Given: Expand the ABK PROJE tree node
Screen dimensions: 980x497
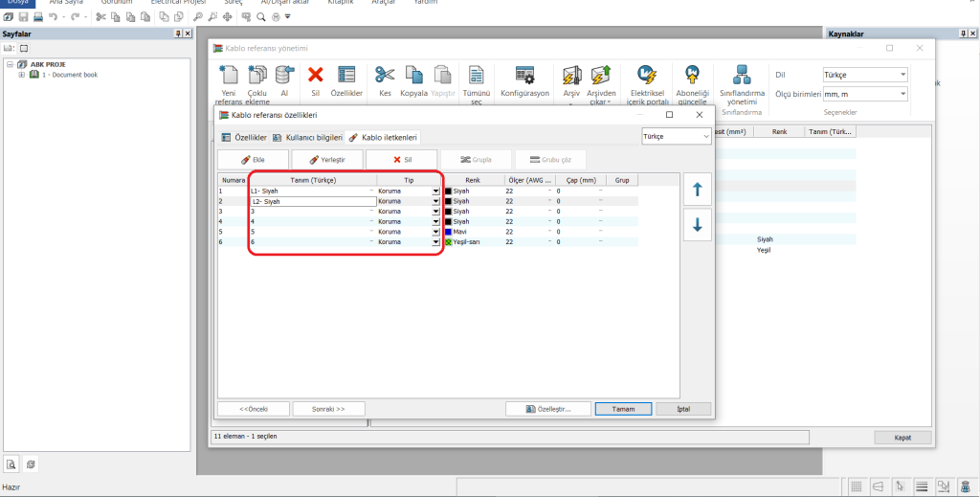Looking at the screenshot, I should point(11,65).
